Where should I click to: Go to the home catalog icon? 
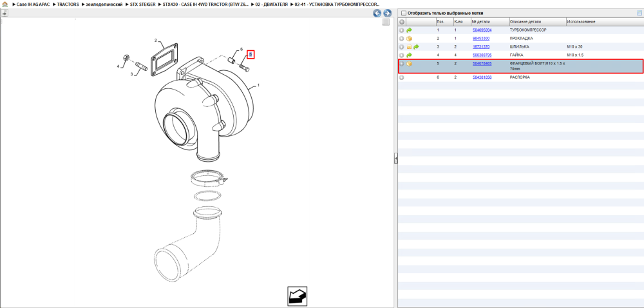(5, 4)
